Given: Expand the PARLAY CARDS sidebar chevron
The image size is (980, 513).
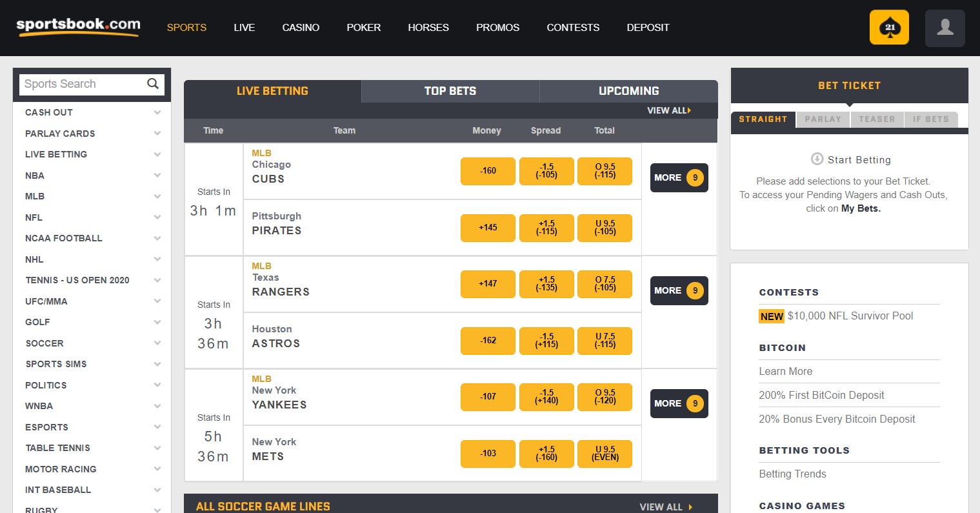Looking at the screenshot, I should click(x=157, y=134).
